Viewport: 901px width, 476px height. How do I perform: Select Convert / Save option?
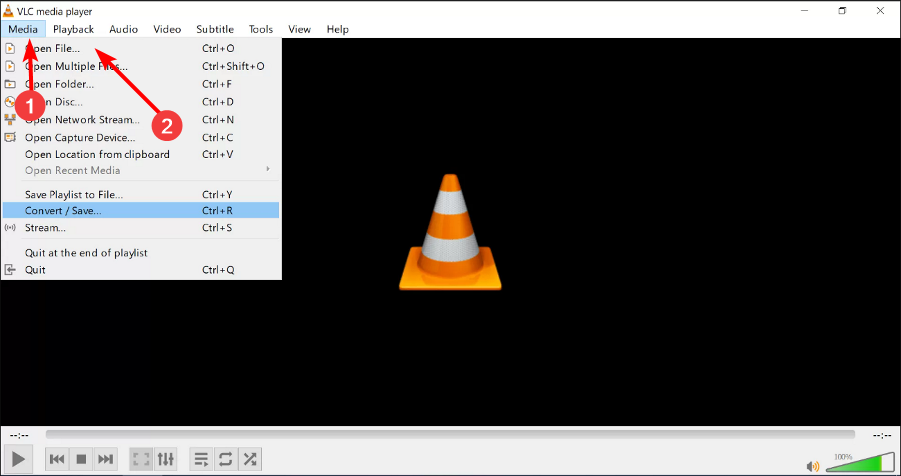[x=141, y=211]
